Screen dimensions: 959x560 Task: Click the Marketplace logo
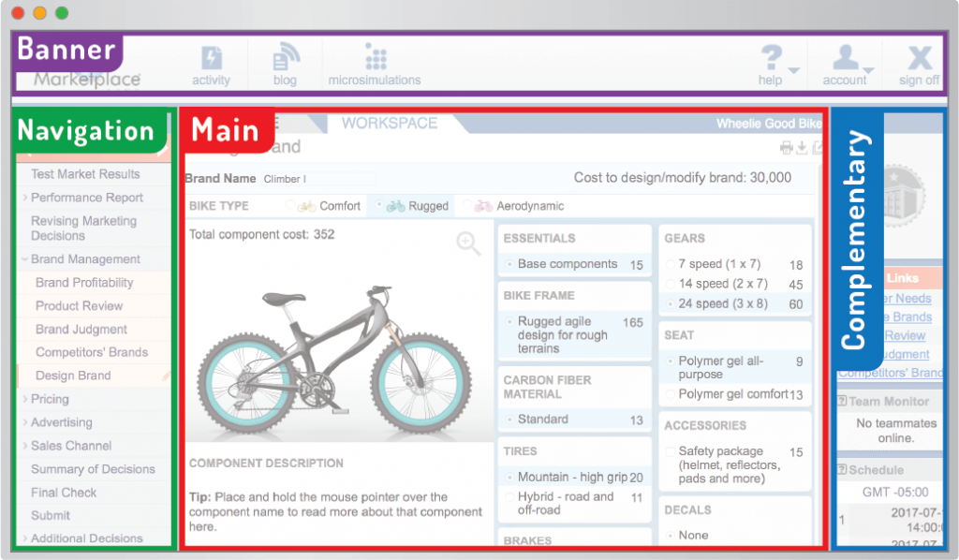(x=87, y=80)
